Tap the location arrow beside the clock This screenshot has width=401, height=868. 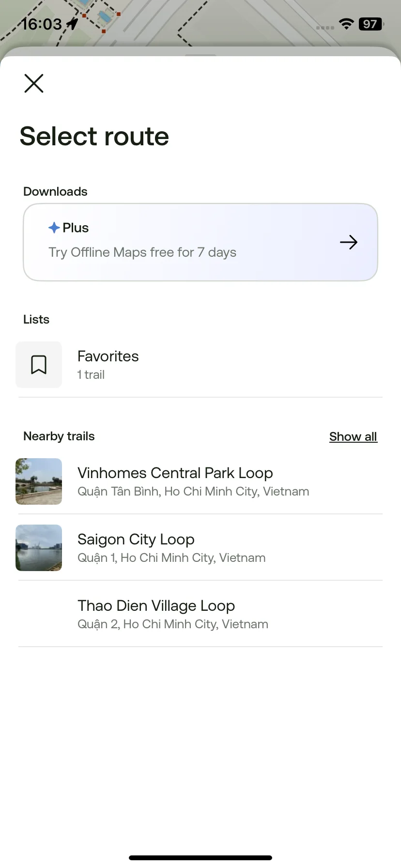(72, 23)
